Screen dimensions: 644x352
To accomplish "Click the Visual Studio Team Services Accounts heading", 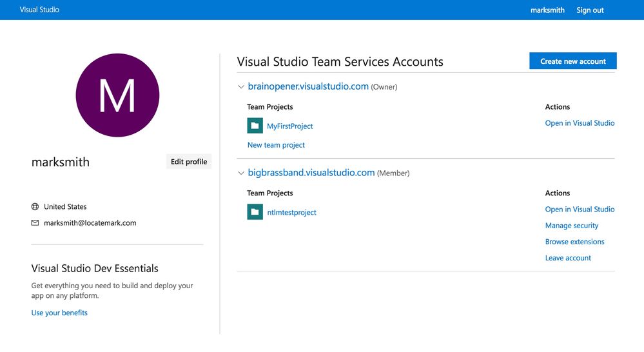I will tap(340, 62).
